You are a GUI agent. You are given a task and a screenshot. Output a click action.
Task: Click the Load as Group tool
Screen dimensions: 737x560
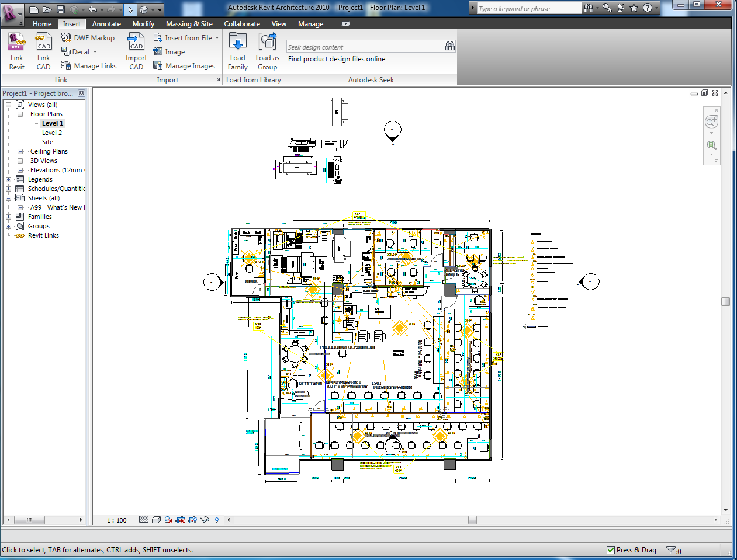tap(268, 51)
